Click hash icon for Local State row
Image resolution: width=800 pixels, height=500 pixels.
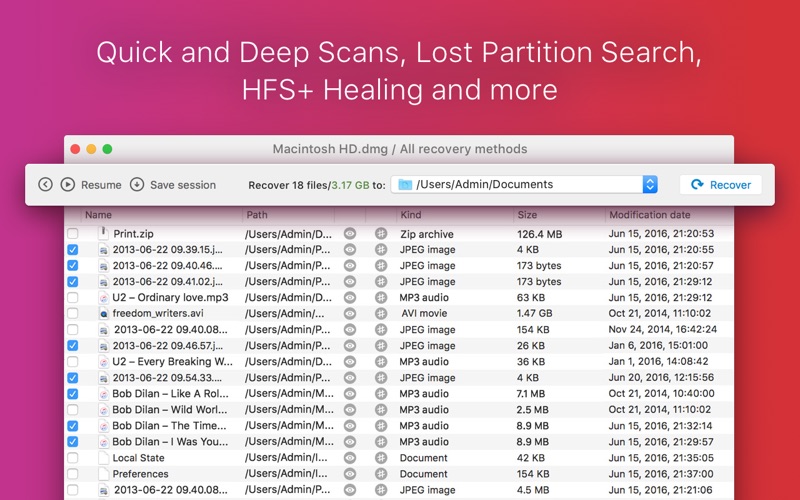click(381, 458)
